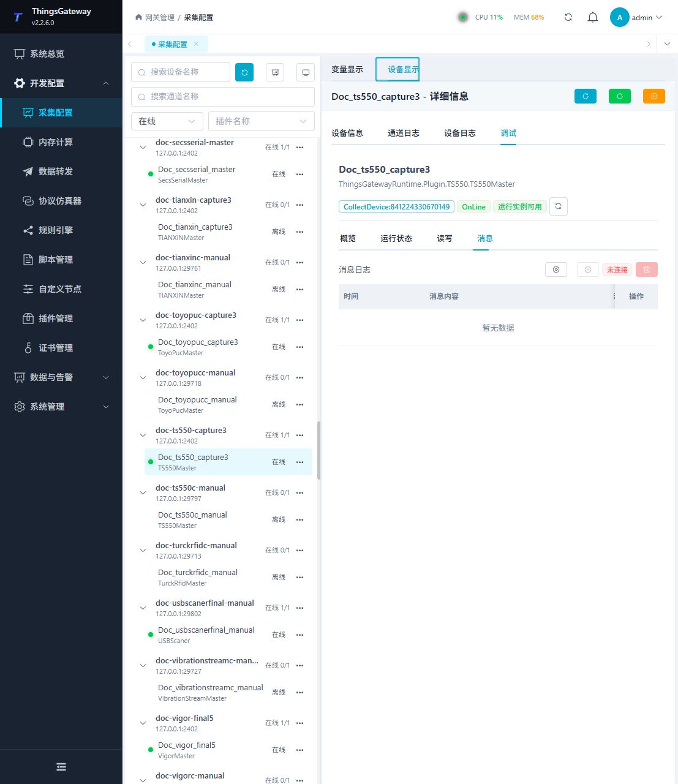The width and height of the screenshot is (678, 784).
Task: Click the MEM 68% usage indicator
Action: [x=529, y=17]
